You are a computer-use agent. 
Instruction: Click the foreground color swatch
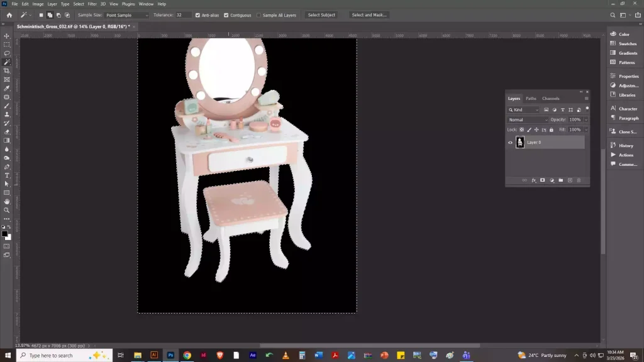pyautogui.click(x=4, y=234)
